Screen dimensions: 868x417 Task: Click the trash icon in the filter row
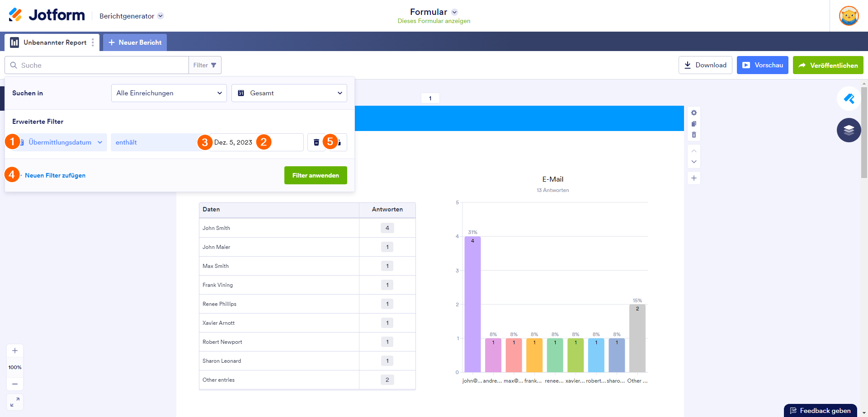316,142
